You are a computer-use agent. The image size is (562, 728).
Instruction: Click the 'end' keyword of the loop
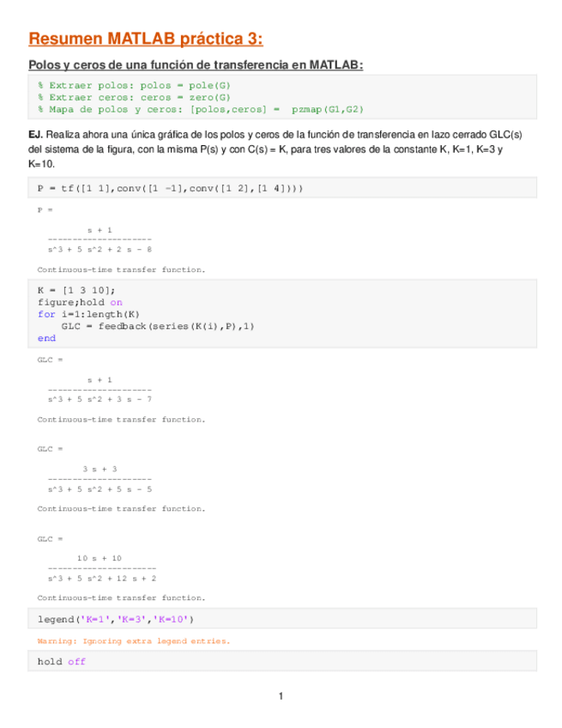46,338
